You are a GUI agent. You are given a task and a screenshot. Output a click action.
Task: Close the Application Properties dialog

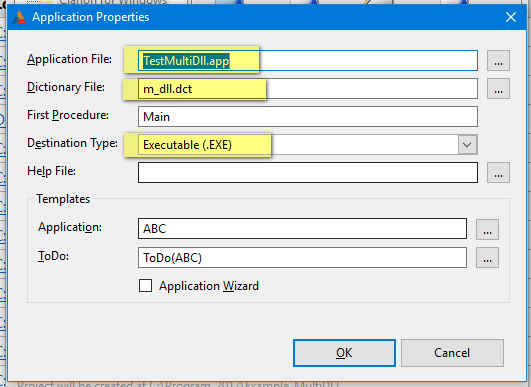(511, 17)
